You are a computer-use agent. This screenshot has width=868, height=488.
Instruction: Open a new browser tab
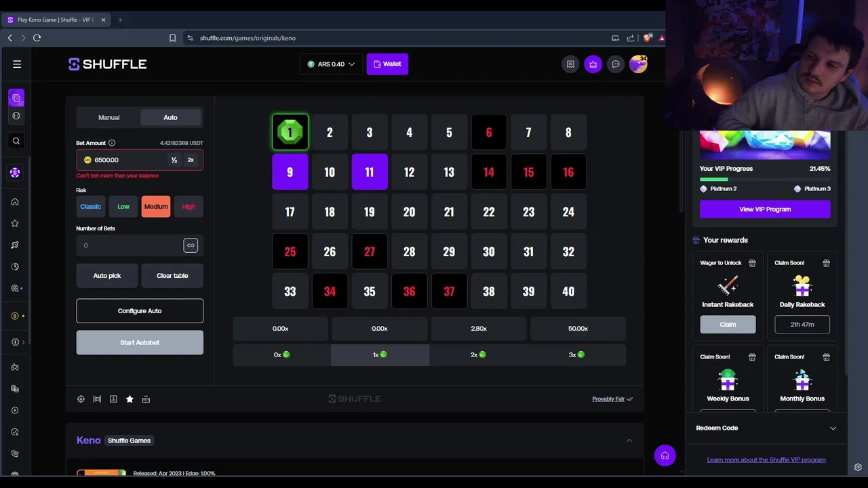[x=120, y=20]
